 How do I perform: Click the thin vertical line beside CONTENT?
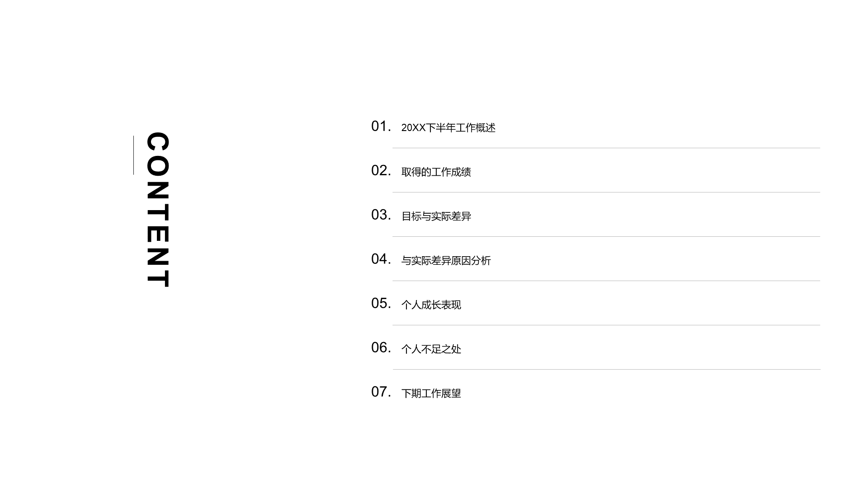click(133, 155)
